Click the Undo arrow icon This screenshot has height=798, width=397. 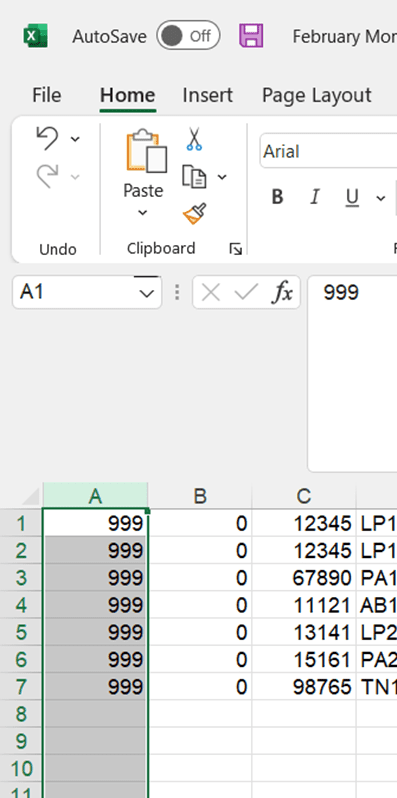tap(47, 138)
